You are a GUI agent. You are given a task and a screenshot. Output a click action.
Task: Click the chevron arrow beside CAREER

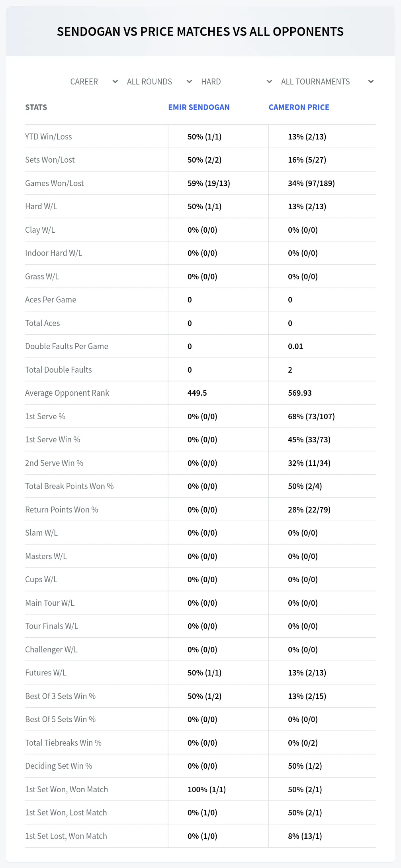115,82
